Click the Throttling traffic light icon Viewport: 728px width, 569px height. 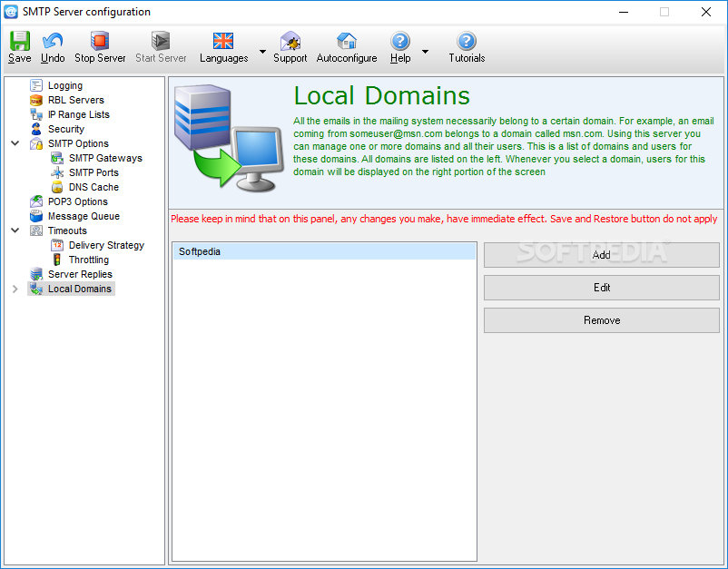57,260
